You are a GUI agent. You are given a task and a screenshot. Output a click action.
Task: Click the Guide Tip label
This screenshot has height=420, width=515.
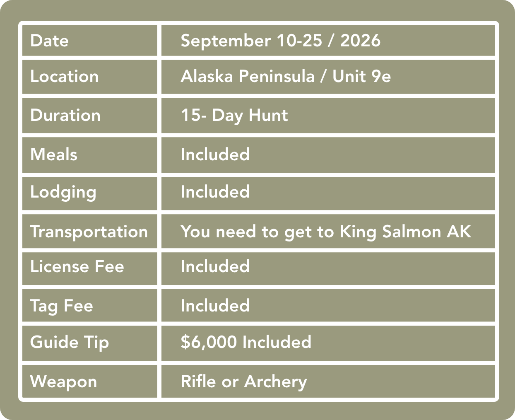click(69, 342)
